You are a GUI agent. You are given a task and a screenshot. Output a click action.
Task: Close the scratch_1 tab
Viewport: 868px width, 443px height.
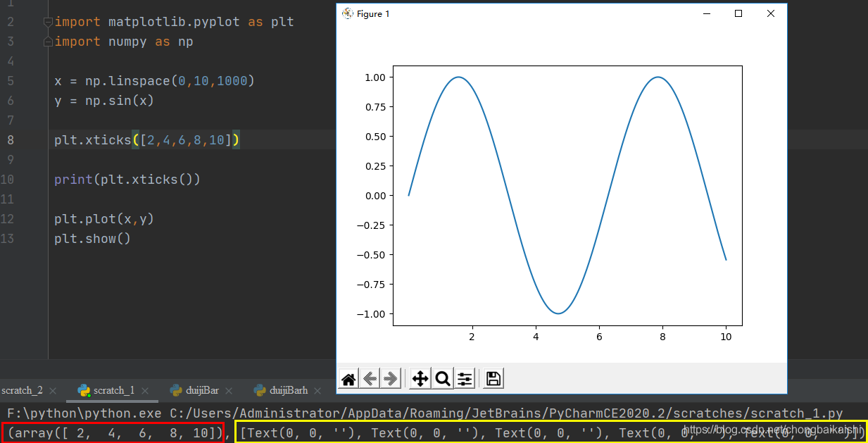144,391
